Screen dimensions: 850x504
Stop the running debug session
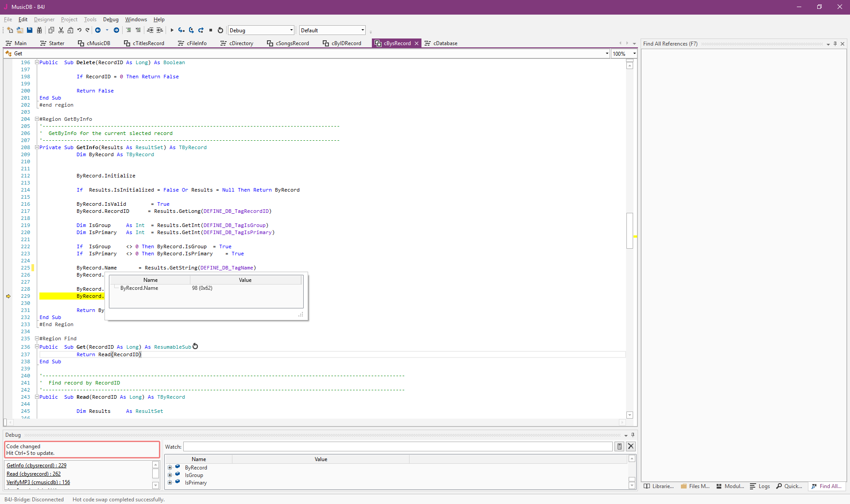point(211,30)
